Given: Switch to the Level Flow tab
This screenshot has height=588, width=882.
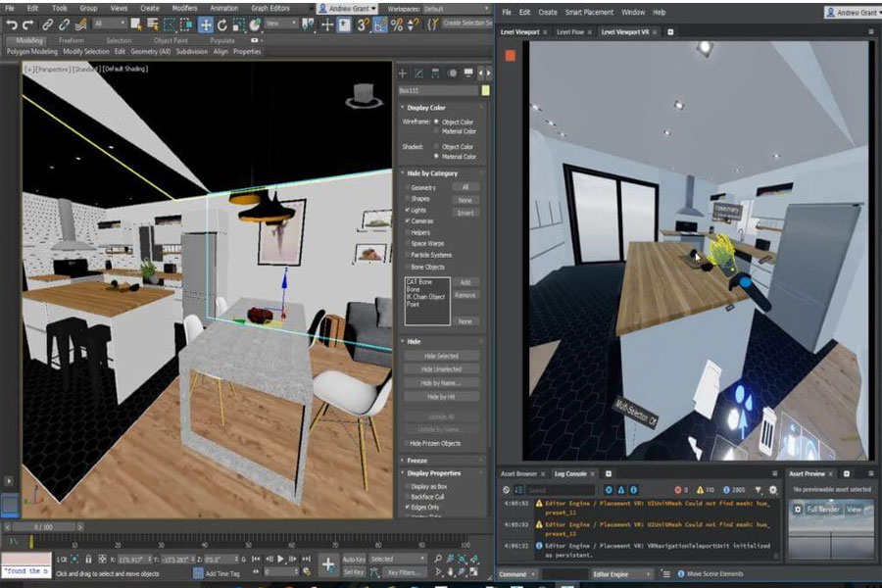Looking at the screenshot, I should (x=570, y=32).
